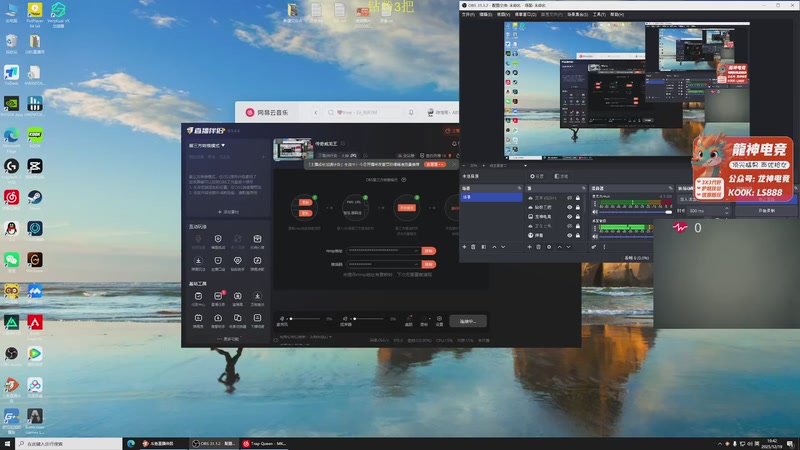Add a new source with OBS sources plus icon
Image resolution: width=800 pixels, height=450 pixels.
530,247
